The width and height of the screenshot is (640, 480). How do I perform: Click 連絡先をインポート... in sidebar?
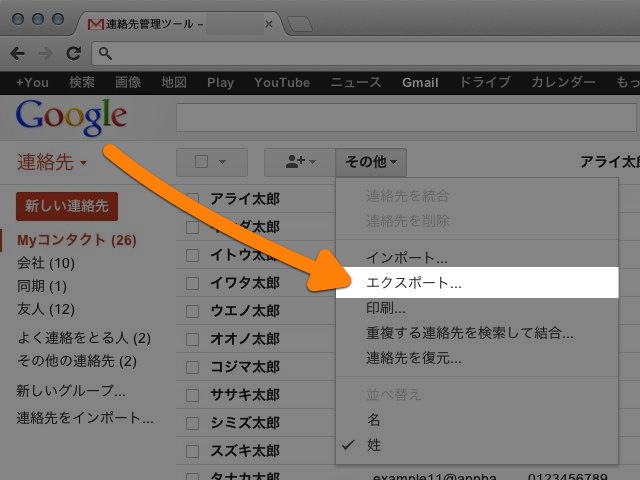pos(85,418)
